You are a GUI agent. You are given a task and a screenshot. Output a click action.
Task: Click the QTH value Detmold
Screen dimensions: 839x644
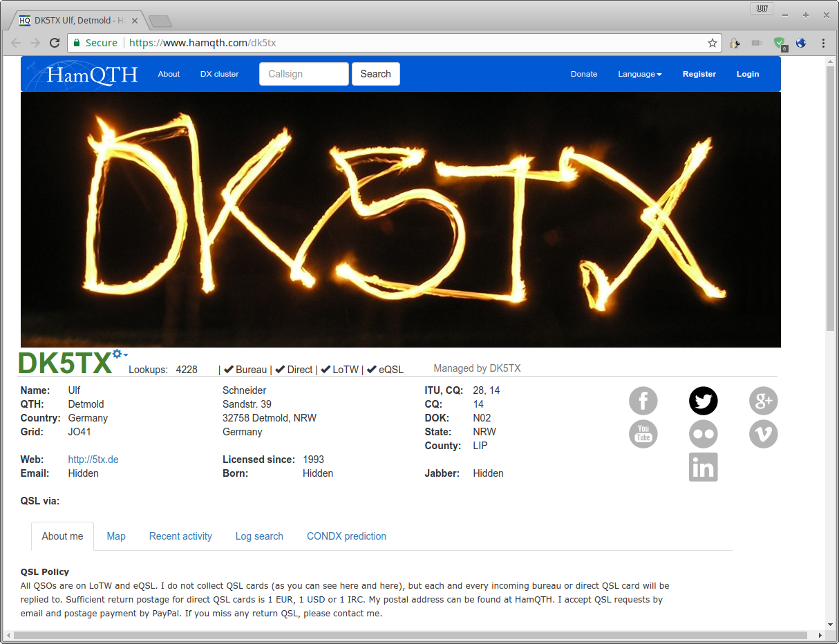[86, 404]
